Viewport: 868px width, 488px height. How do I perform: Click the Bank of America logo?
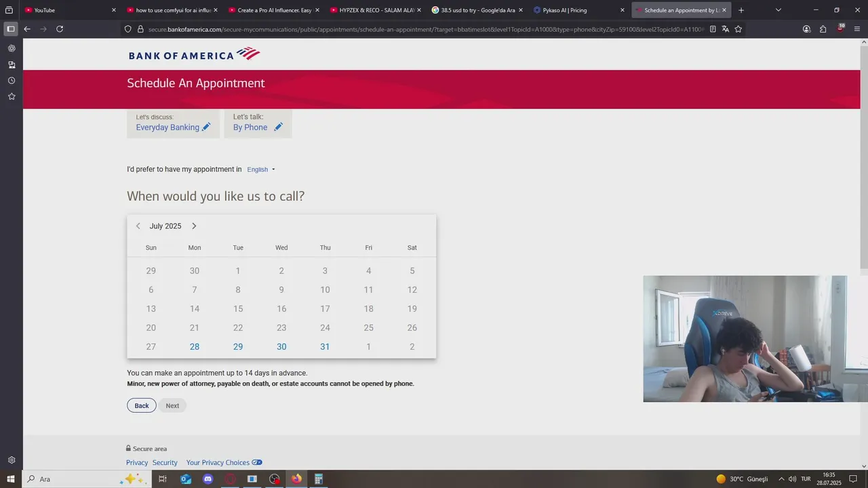point(194,54)
